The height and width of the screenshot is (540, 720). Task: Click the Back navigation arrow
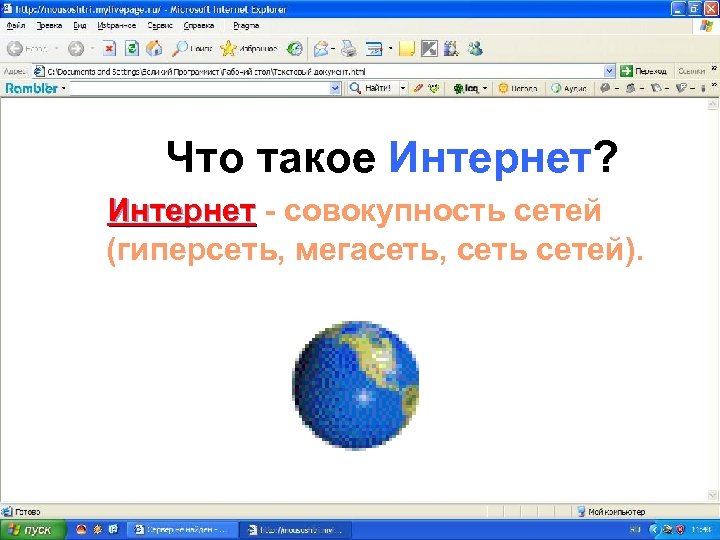[x=16, y=48]
